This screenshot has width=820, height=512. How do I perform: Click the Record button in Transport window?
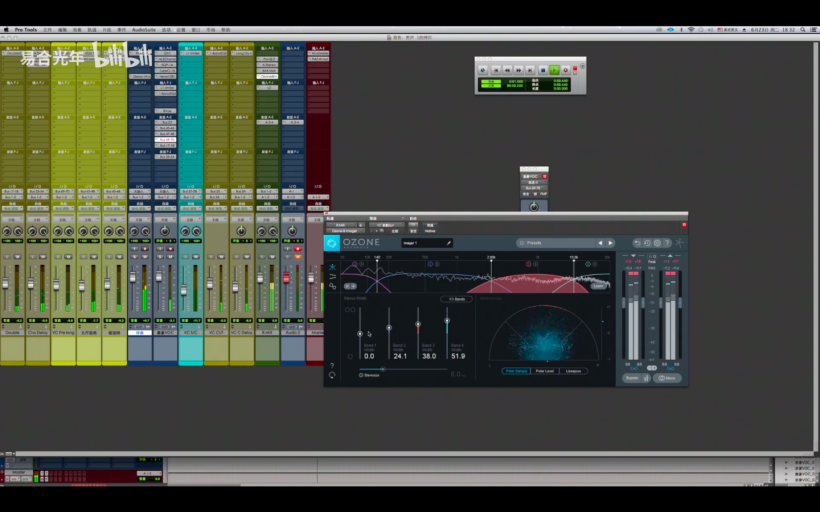[x=566, y=70]
